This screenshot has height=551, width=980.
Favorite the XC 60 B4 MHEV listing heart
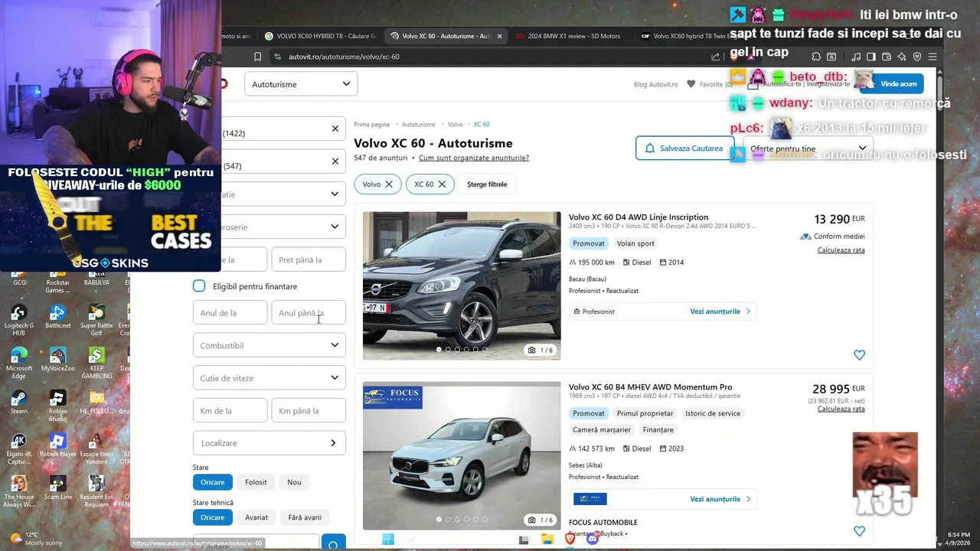[859, 531]
